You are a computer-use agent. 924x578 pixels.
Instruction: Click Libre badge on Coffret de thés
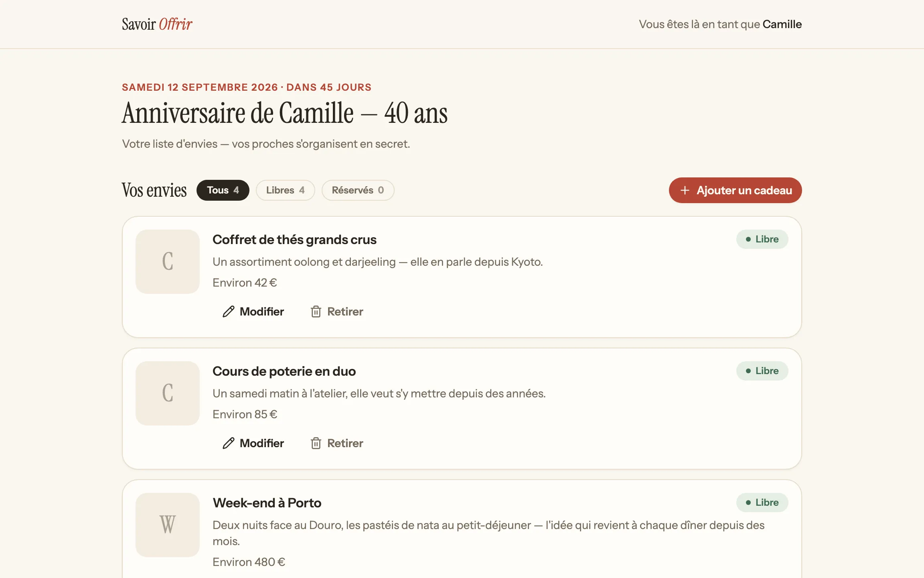(x=762, y=239)
